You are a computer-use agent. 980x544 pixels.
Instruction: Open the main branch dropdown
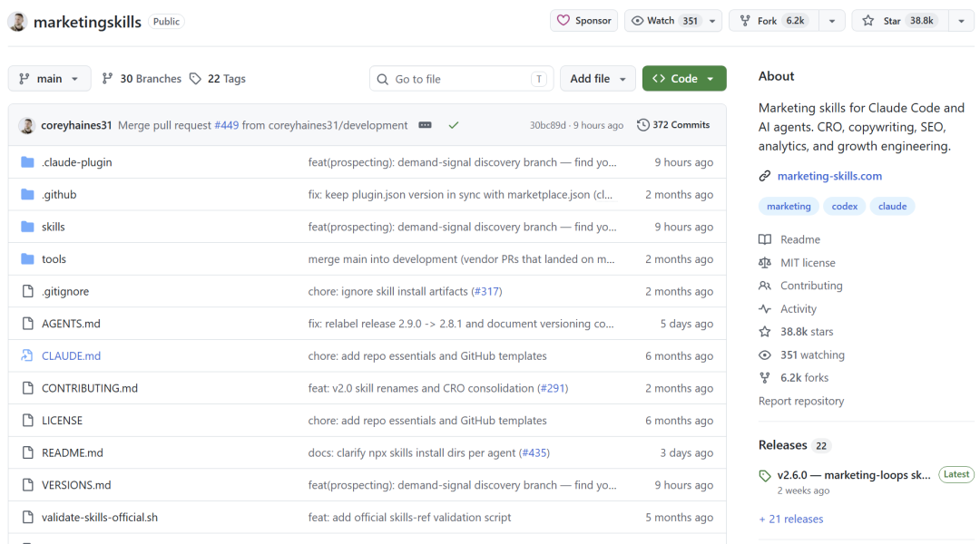tap(49, 79)
